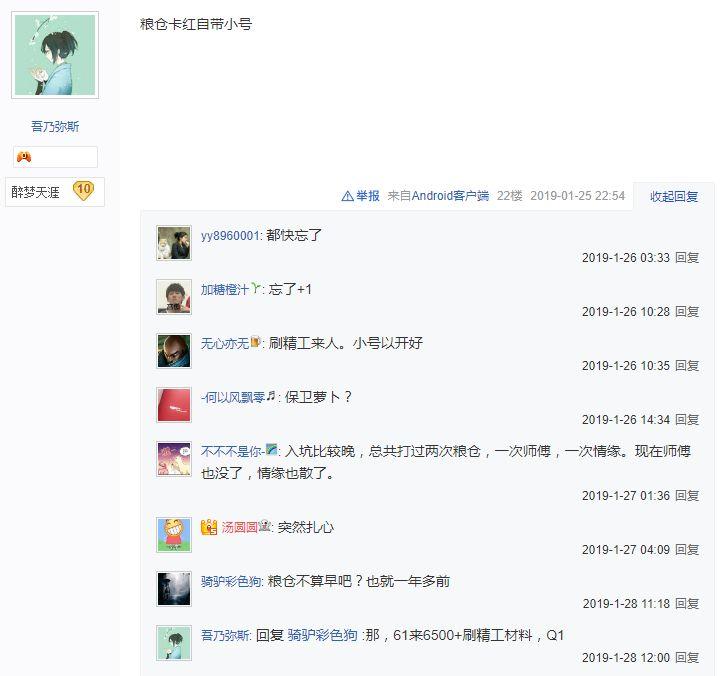Reply to yy8960001's comment
The image size is (720, 676).
tap(687, 258)
